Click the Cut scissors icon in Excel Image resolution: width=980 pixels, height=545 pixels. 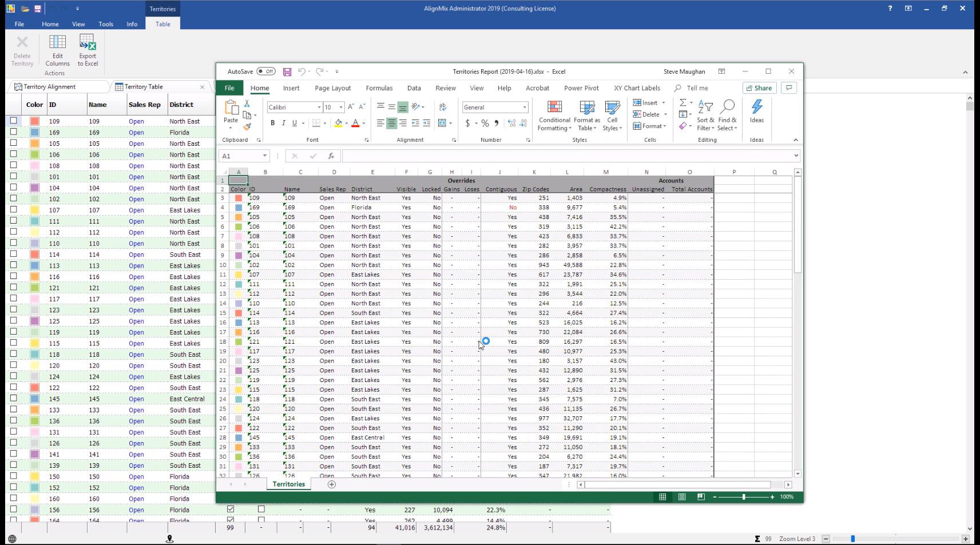coord(247,104)
